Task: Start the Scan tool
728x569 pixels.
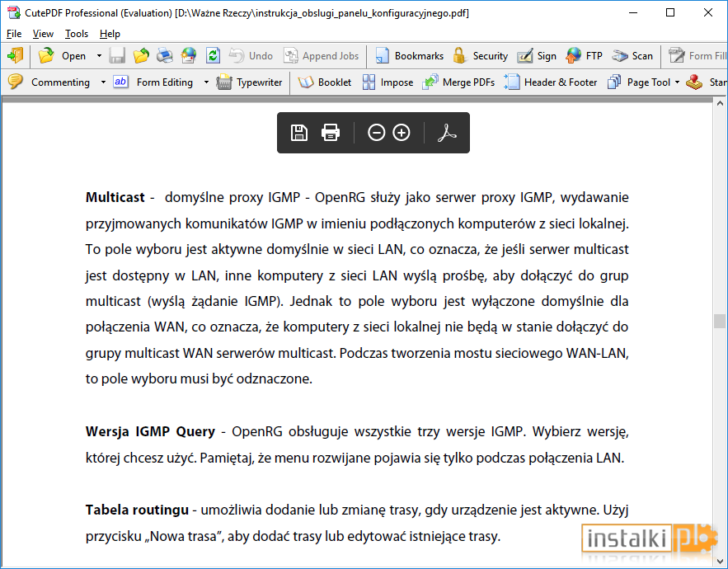Action: [632, 56]
